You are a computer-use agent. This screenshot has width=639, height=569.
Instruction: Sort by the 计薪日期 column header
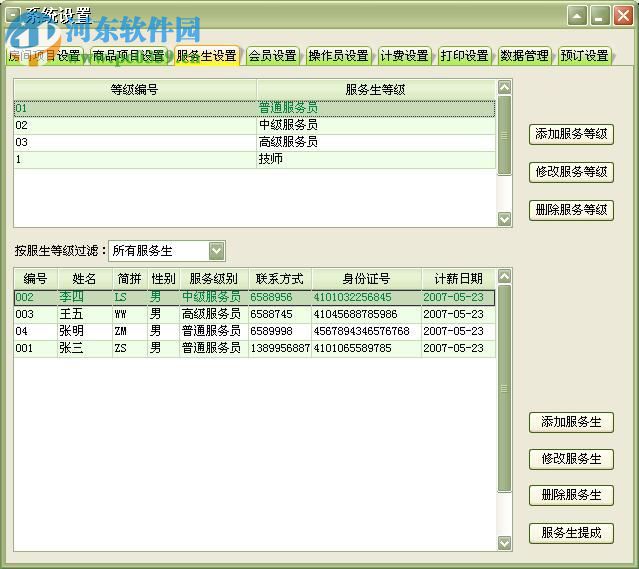(x=457, y=279)
